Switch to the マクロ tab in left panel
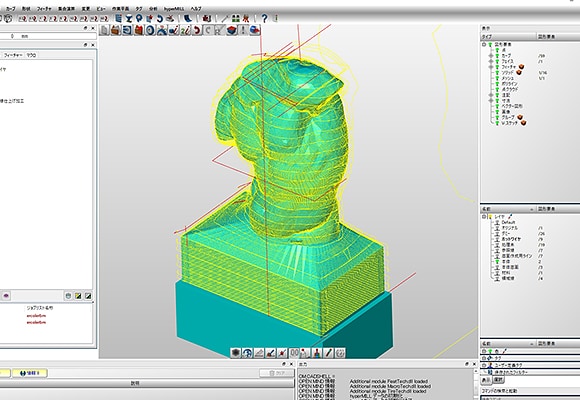 pyautogui.click(x=31, y=55)
